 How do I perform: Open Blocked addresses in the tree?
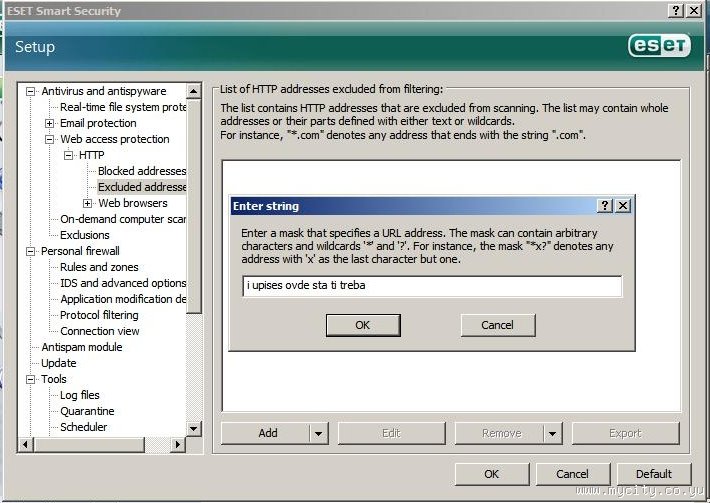tap(142, 171)
